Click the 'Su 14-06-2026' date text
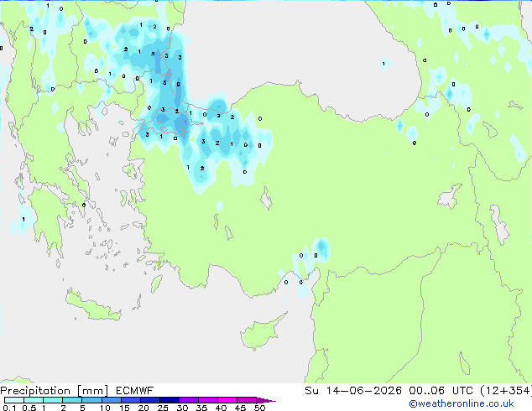 tap(353, 391)
